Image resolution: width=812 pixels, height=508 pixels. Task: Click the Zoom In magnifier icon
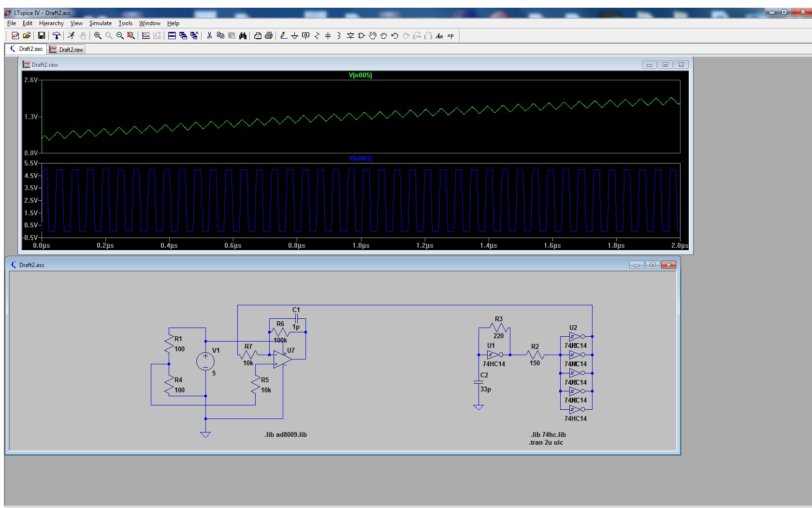98,35
